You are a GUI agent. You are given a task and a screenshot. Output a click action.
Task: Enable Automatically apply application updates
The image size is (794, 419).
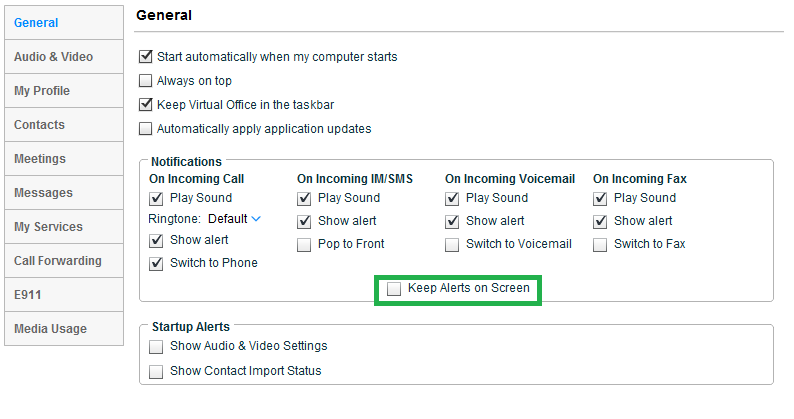(x=146, y=129)
